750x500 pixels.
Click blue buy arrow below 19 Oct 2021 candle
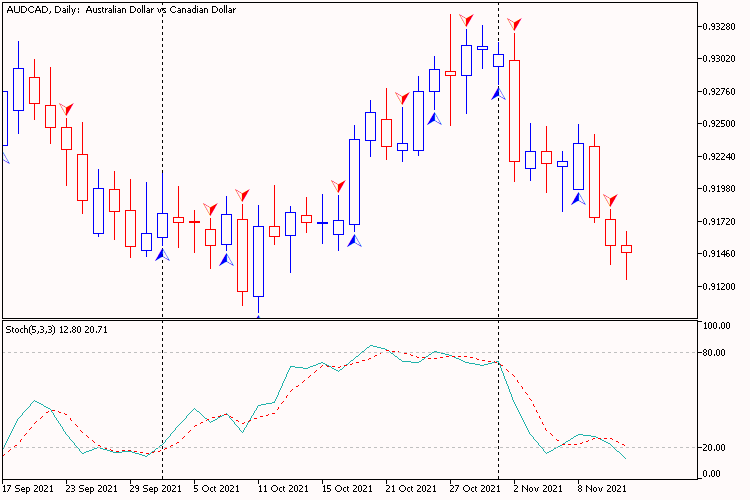click(x=354, y=240)
